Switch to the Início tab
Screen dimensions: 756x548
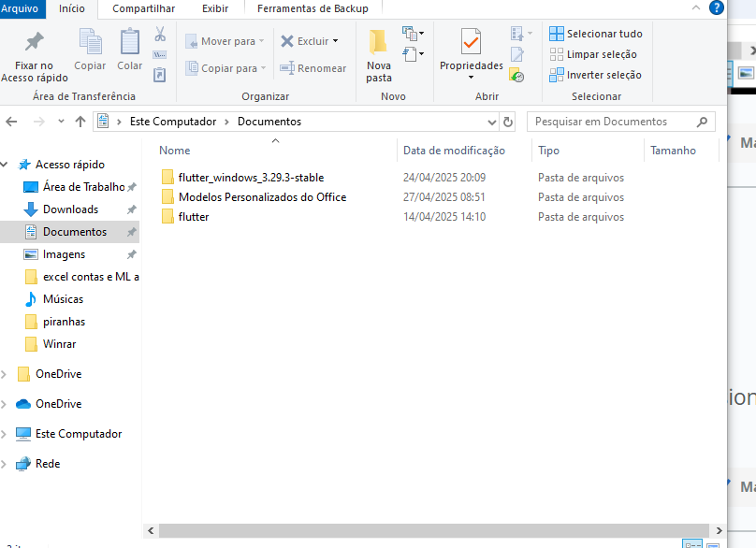(x=72, y=8)
